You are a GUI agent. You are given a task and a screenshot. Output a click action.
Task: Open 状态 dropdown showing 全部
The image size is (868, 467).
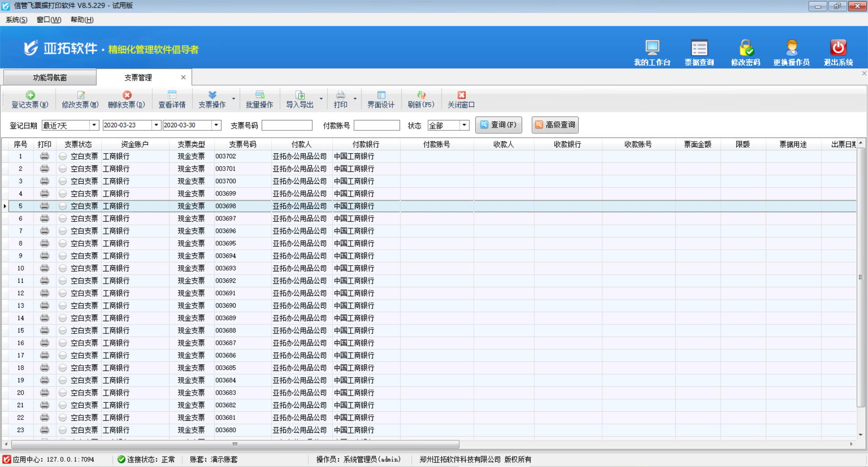coord(464,125)
